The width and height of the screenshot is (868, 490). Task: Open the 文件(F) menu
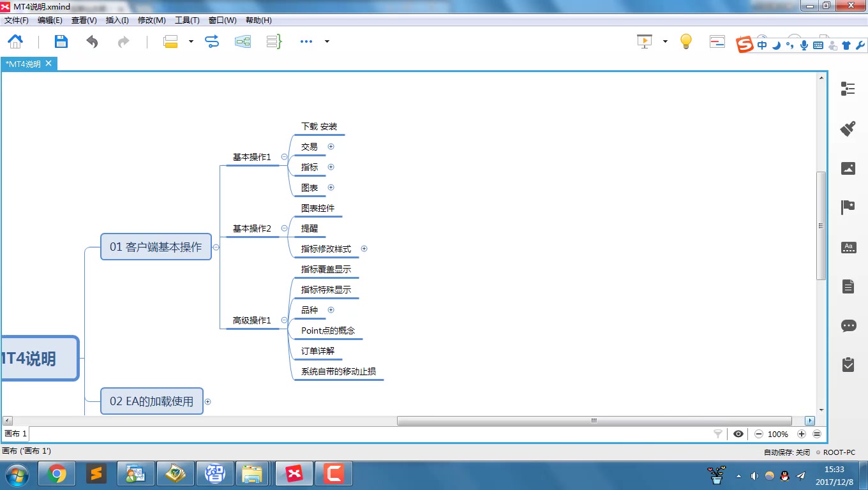pyautogui.click(x=17, y=20)
